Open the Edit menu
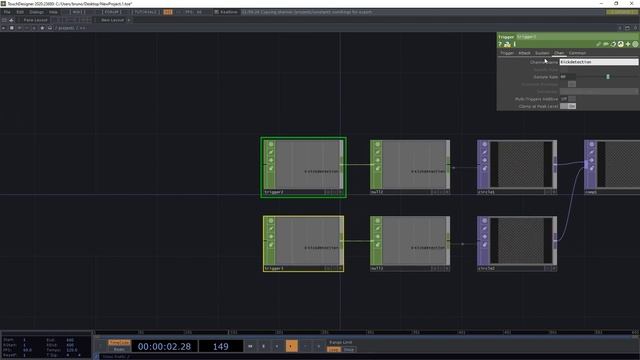Screen dimensions: 640x360 20,12
